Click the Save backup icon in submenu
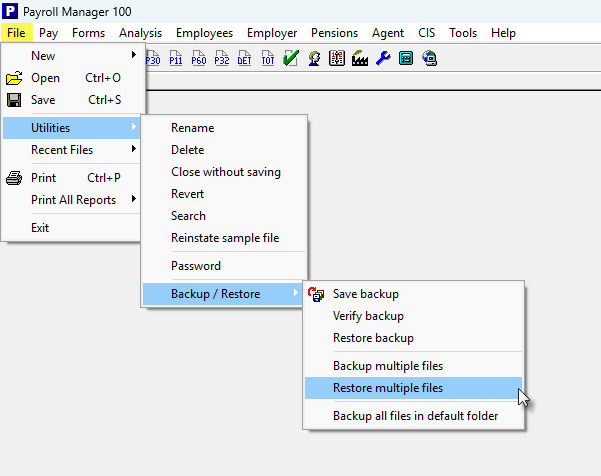 [316, 294]
